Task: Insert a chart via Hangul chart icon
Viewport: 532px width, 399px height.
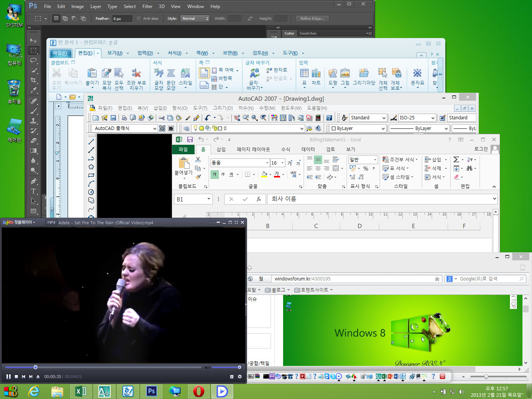Action: [x=316, y=73]
